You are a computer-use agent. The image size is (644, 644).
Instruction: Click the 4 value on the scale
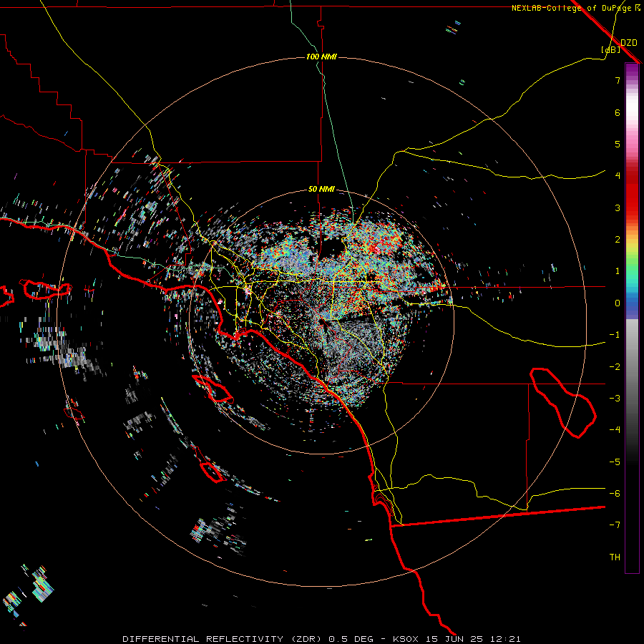coord(618,176)
